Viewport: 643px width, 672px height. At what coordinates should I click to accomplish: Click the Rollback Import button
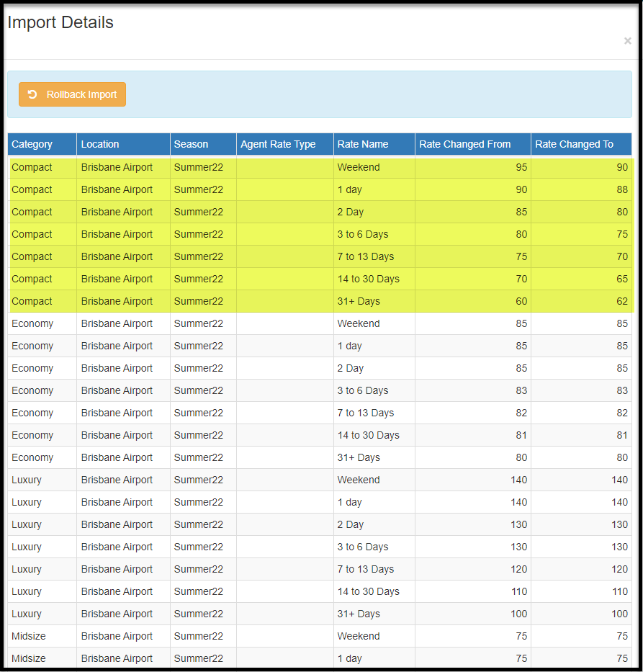coord(72,94)
